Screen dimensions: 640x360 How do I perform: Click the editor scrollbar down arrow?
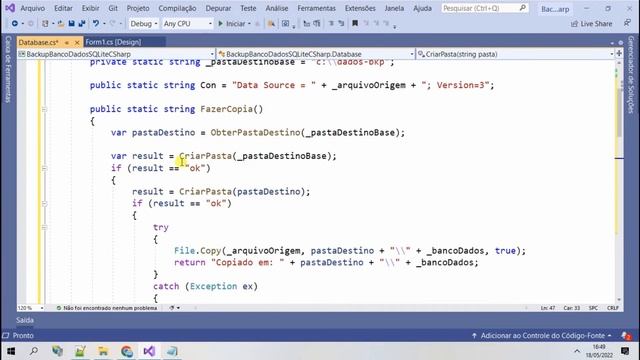pyautogui.click(x=619, y=300)
